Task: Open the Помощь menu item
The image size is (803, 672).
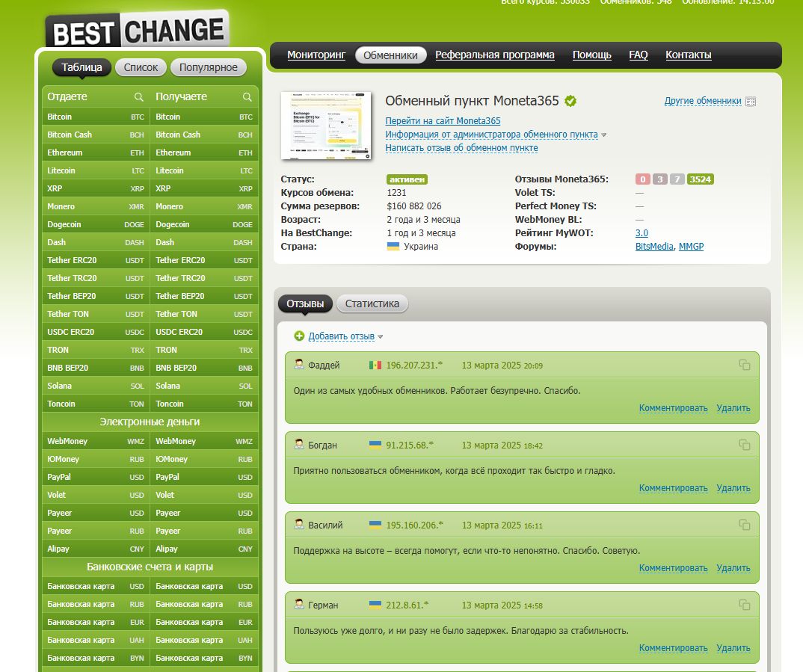Action: [591, 55]
